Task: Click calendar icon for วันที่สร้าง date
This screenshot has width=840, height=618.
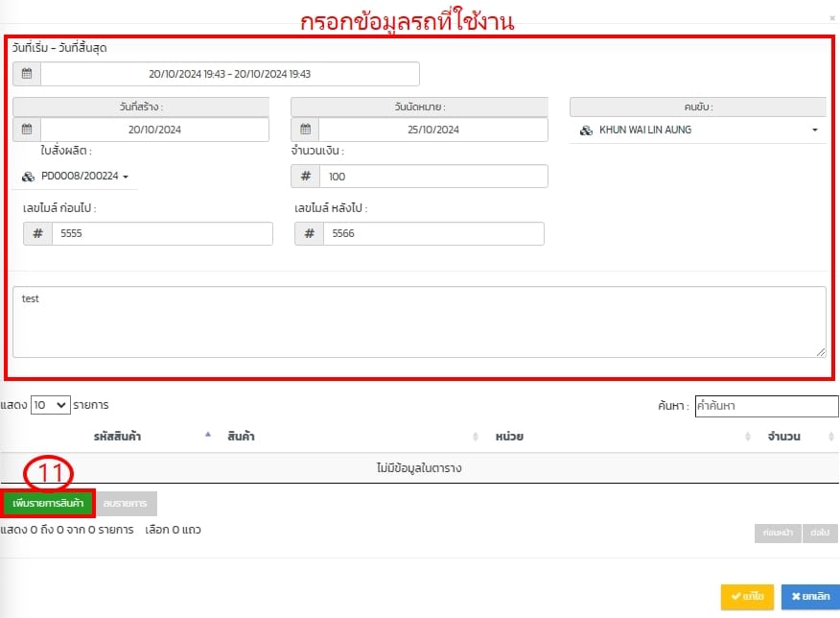Action: [x=27, y=130]
